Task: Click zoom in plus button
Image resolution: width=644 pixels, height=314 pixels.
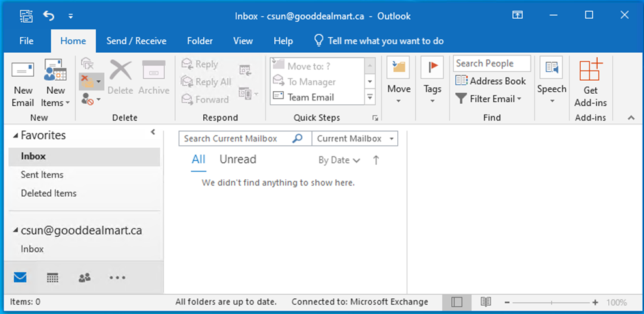Action: [x=596, y=303]
